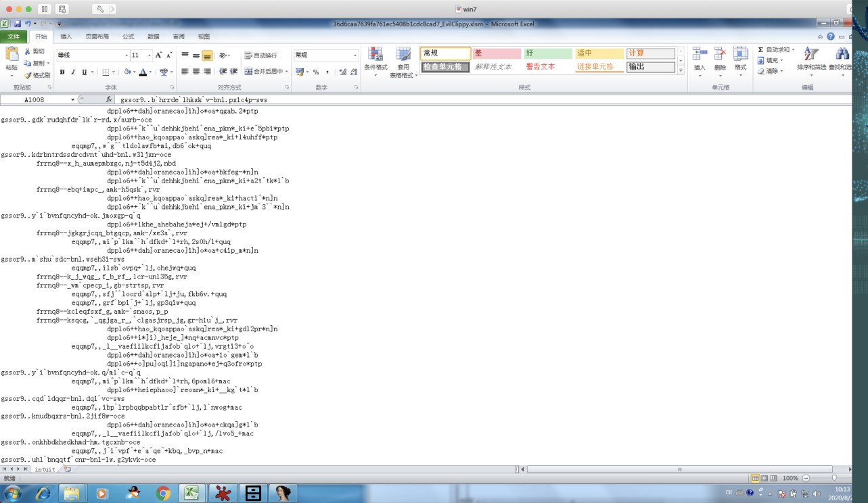Apply percent style number format

(316, 72)
